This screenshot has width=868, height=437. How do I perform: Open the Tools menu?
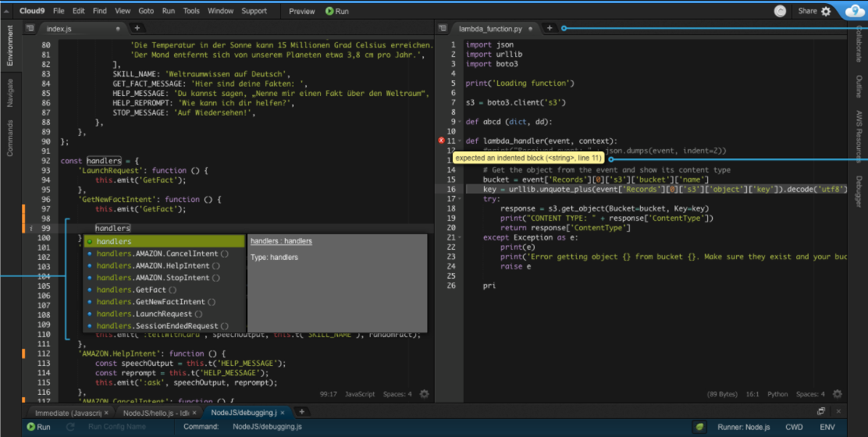point(191,11)
